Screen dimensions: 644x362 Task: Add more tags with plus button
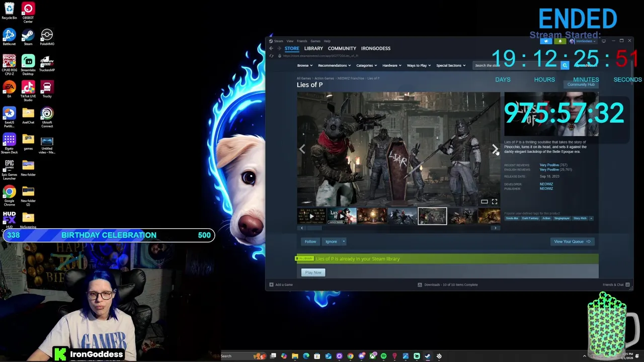591,218
